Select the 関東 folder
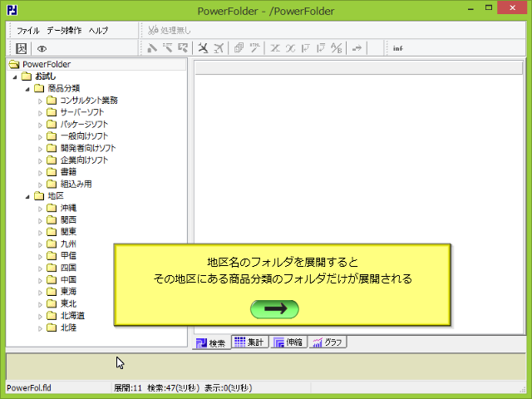Image resolution: width=532 pixels, height=399 pixels. pyautogui.click(x=68, y=232)
